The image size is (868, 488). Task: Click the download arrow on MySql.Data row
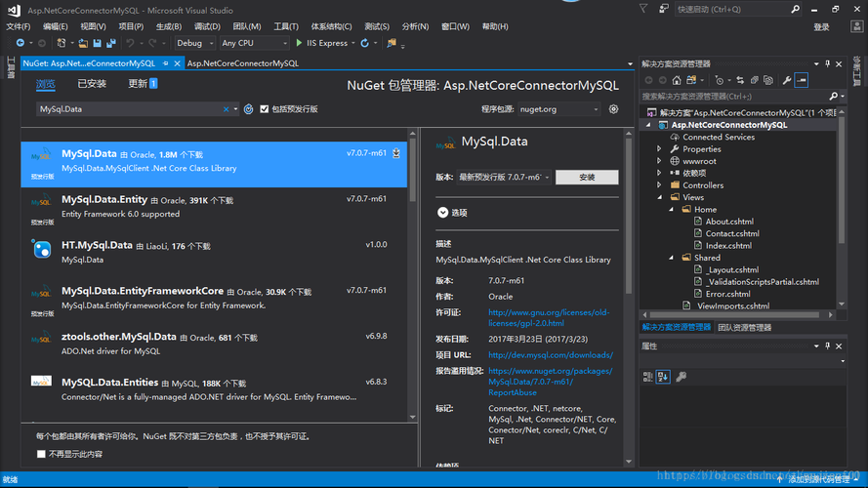tap(396, 153)
